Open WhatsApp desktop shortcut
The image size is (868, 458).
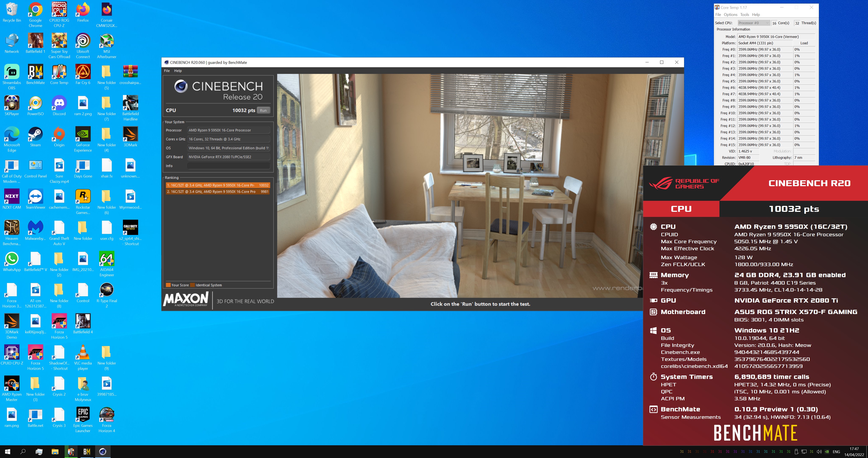[x=12, y=262]
